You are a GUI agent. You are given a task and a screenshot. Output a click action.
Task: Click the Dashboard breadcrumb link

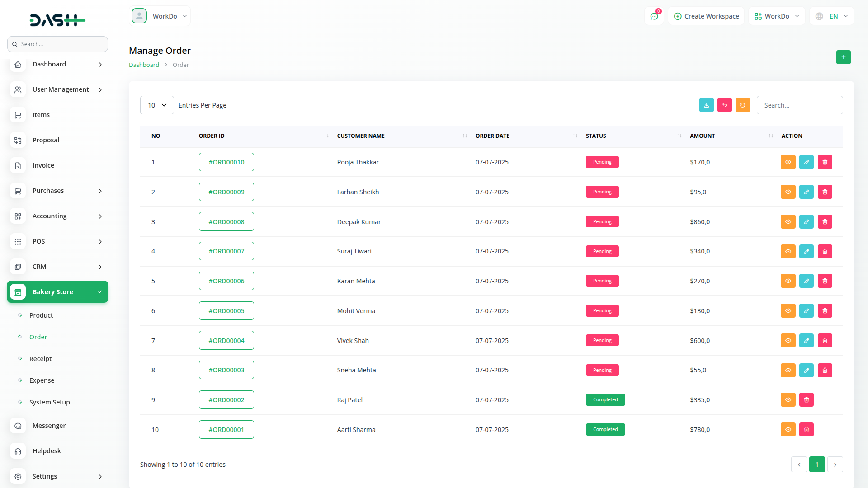(x=144, y=65)
